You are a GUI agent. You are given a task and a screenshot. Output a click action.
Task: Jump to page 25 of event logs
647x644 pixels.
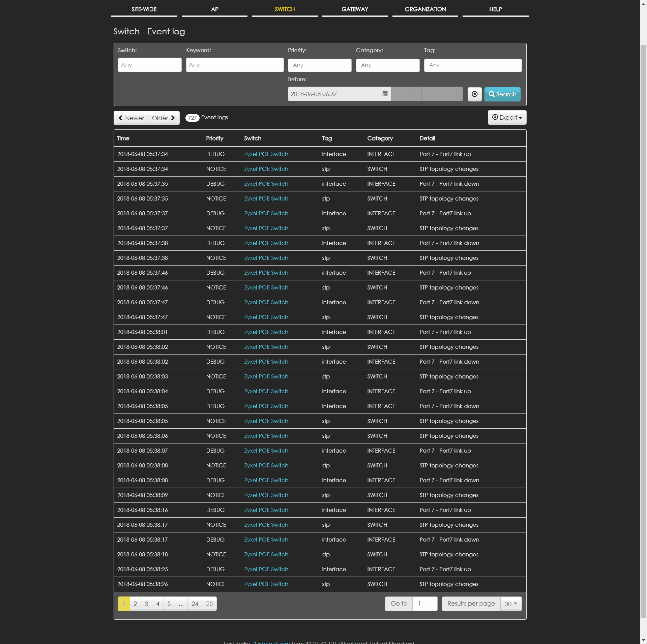[x=209, y=604]
